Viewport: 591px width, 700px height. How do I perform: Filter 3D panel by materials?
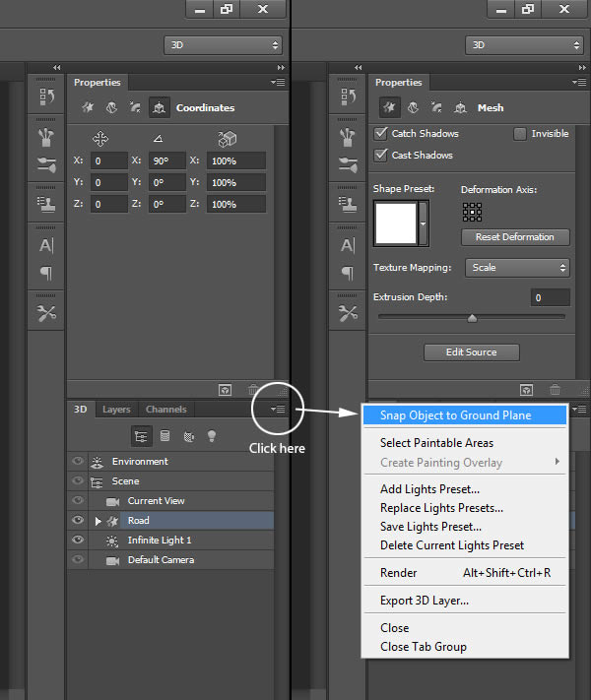tap(188, 436)
